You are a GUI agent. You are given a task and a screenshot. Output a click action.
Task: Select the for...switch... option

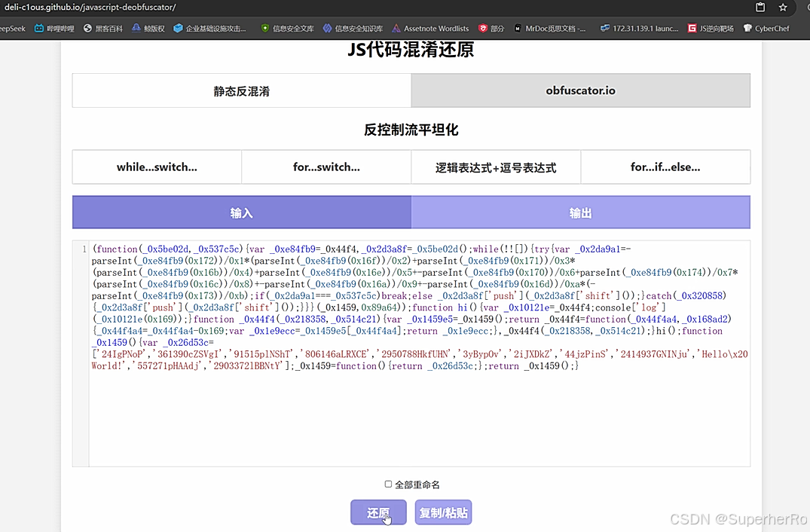pyautogui.click(x=326, y=167)
